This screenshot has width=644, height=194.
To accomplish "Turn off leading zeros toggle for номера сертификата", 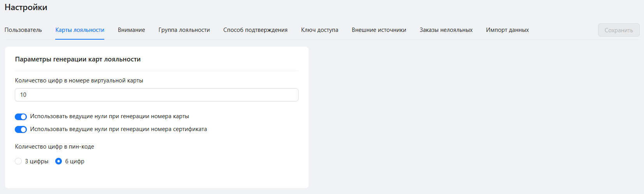I will tap(21, 129).
